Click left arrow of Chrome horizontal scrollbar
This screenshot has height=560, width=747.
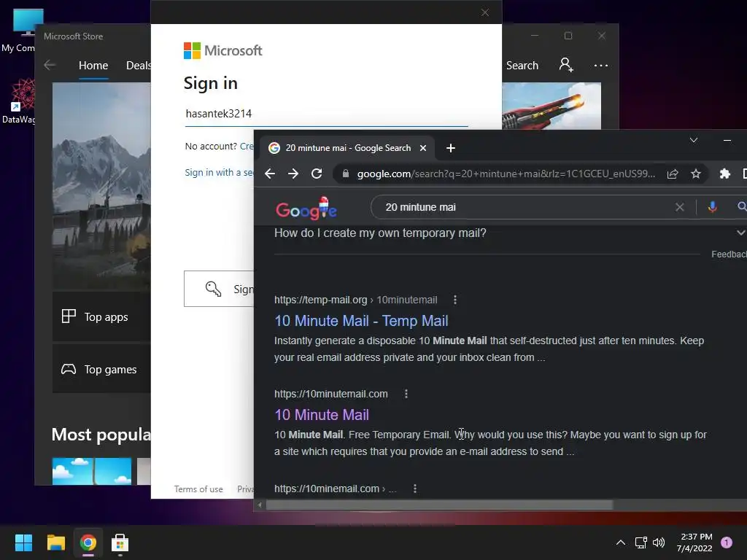(260, 505)
